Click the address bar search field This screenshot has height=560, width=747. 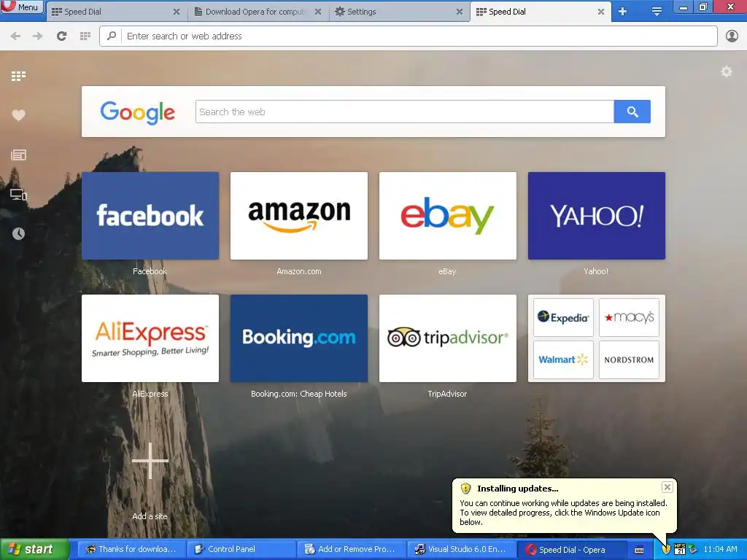coord(409,36)
